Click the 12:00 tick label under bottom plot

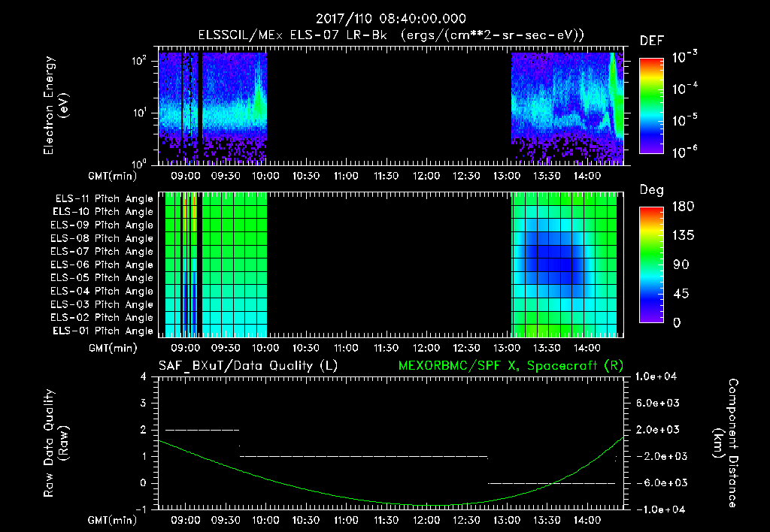pos(426,520)
